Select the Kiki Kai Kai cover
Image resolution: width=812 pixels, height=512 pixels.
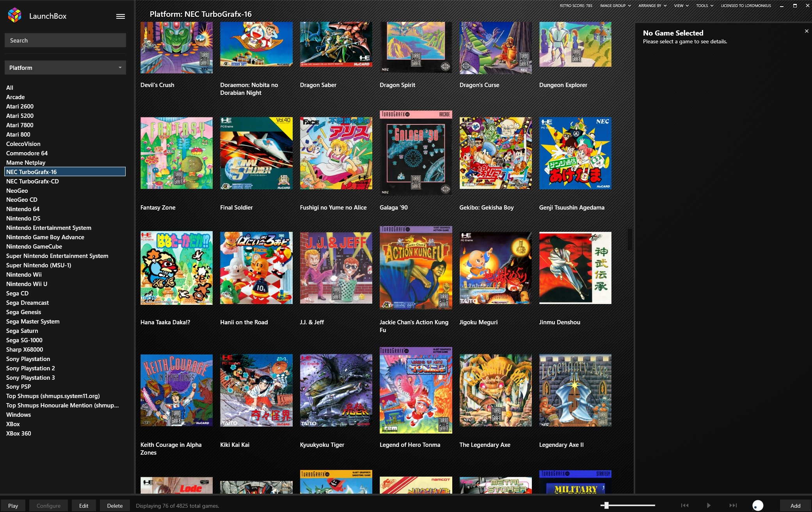pyautogui.click(x=256, y=390)
